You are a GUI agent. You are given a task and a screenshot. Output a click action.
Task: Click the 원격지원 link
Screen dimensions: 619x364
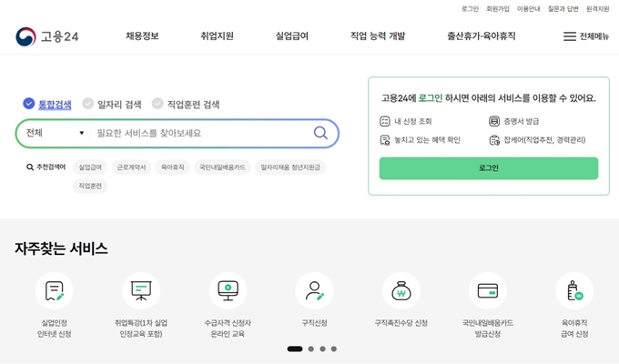coord(598,9)
